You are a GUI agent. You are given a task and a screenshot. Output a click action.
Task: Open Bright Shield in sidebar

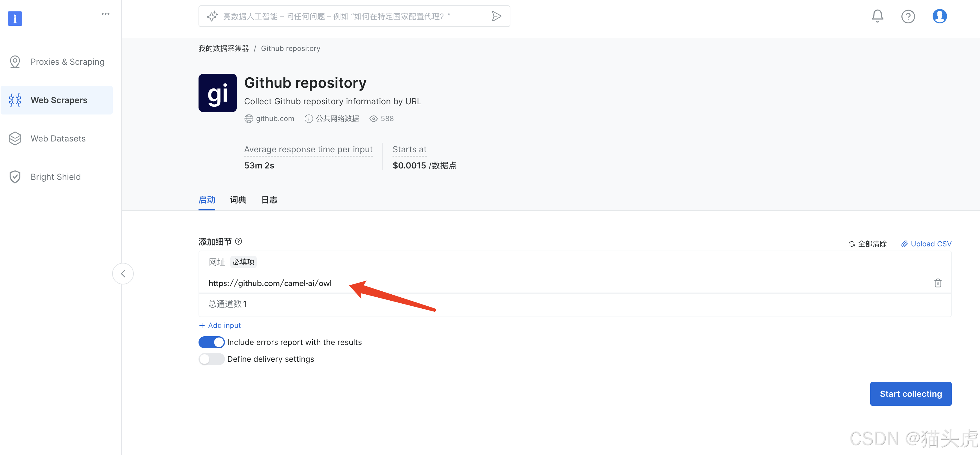pos(57,177)
